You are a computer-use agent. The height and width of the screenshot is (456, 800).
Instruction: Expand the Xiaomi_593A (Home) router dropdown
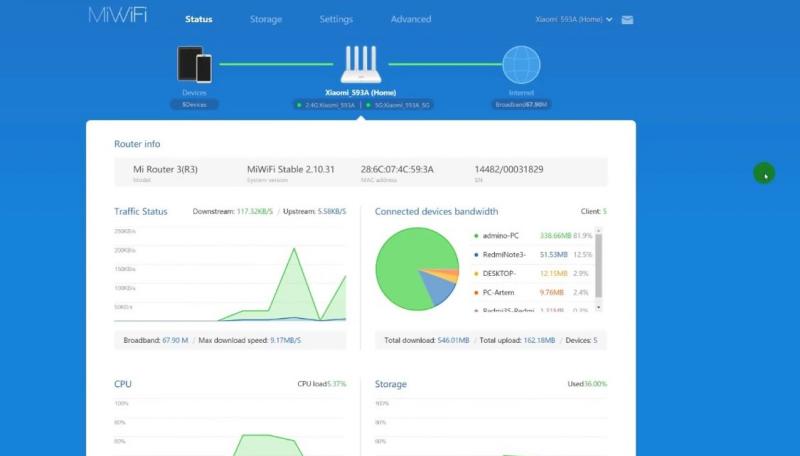click(573, 19)
